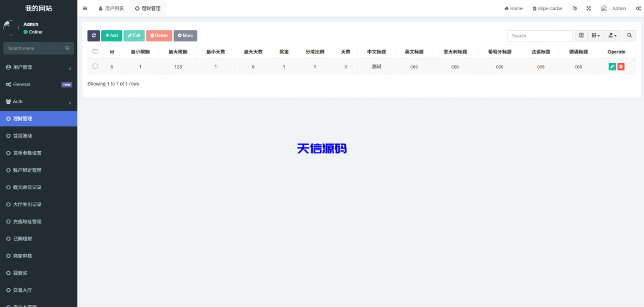Viewport: 644px width, 307px height.
Task: Click the Edit toolbar button
Action: pos(134,36)
